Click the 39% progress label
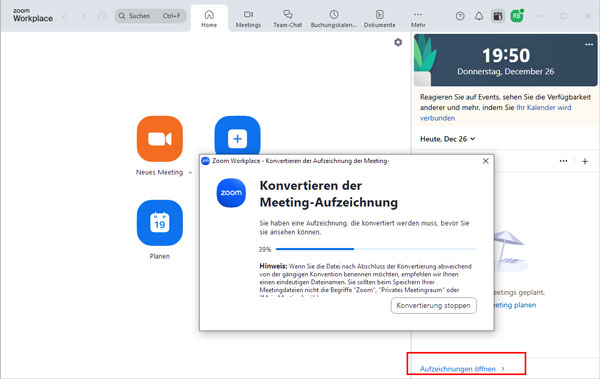Viewport: 600px width, 379px height. (x=265, y=249)
